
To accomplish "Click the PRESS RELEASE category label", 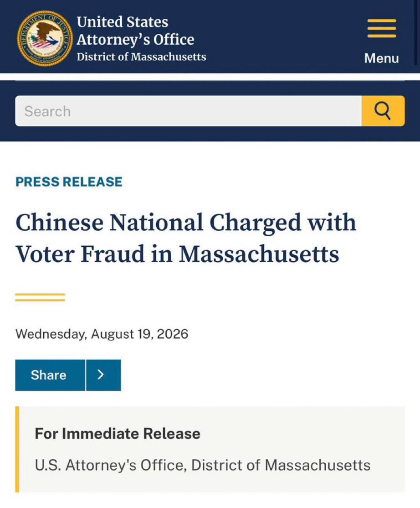I will click(x=69, y=182).
